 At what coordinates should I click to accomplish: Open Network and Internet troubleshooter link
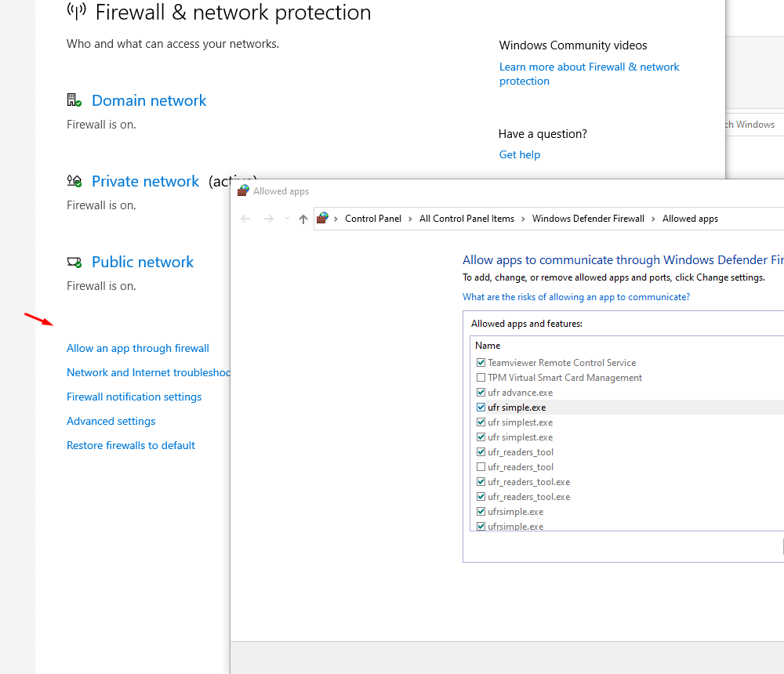coord(148,372)
